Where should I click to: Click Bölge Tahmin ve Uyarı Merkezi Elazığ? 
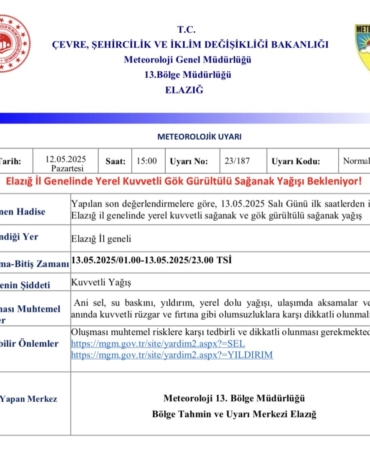click(x=234, y=414)
